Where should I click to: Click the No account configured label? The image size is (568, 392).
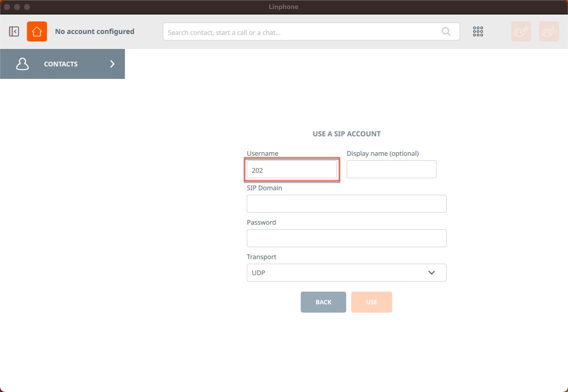click(94, 31)
